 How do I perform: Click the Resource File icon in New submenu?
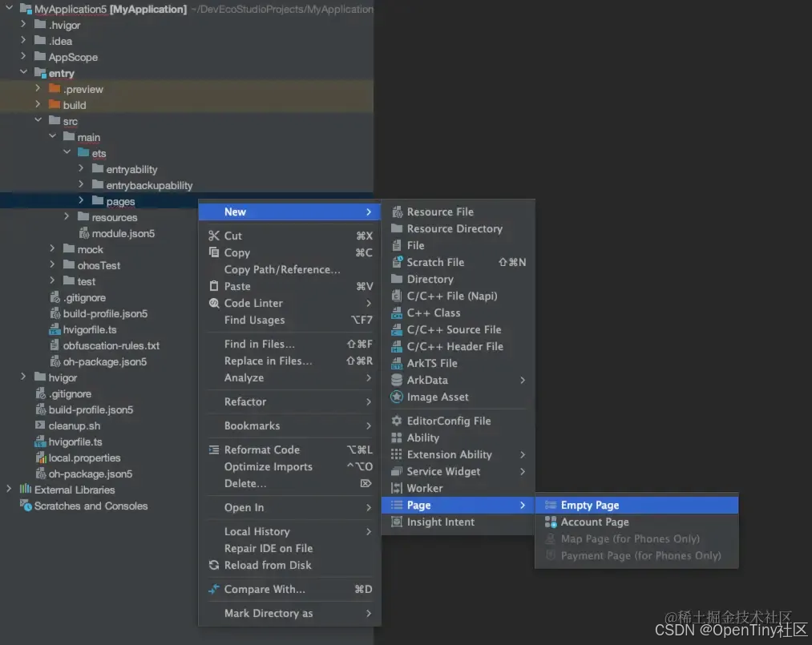click(397, 212)
